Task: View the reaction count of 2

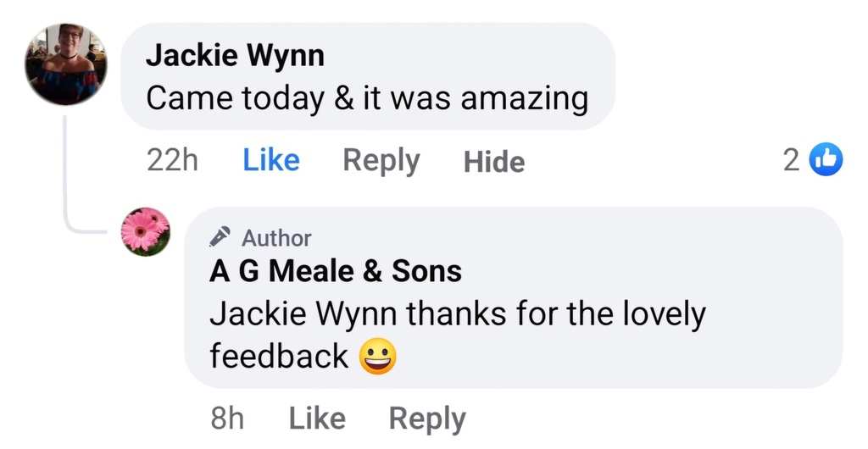Action: click(791, 160)
